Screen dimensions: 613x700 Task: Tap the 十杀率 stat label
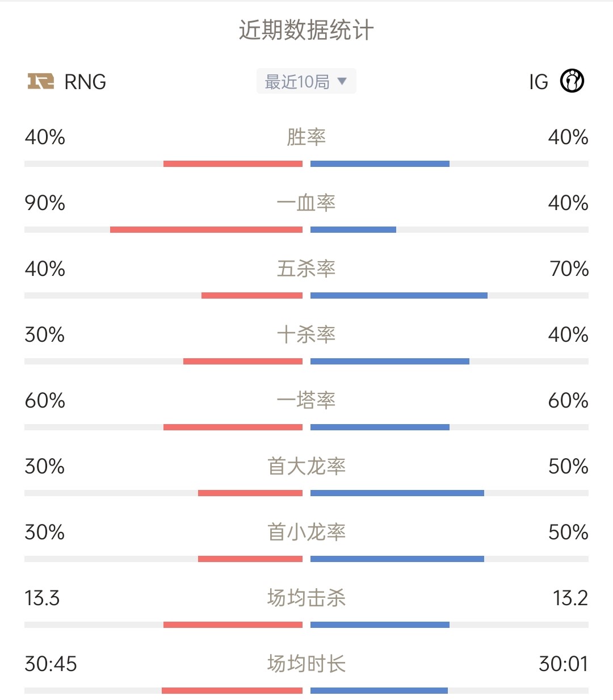click(306, 334)
